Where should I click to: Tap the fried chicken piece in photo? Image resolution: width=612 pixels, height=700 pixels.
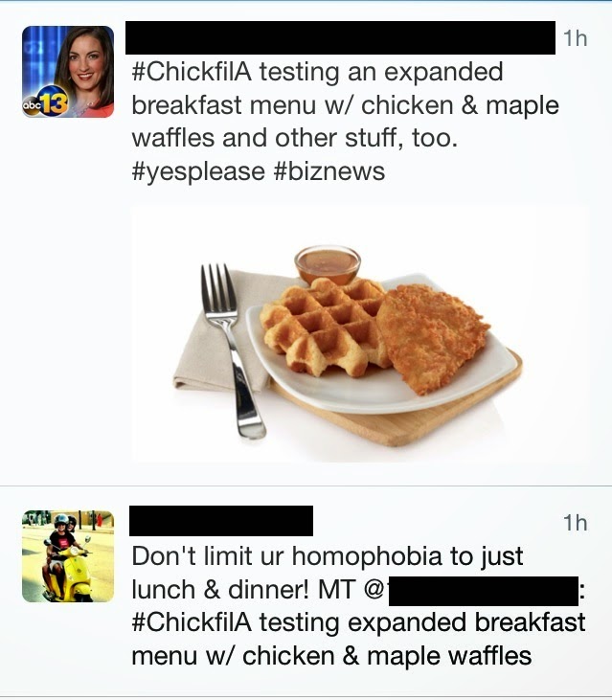(431, 335)
